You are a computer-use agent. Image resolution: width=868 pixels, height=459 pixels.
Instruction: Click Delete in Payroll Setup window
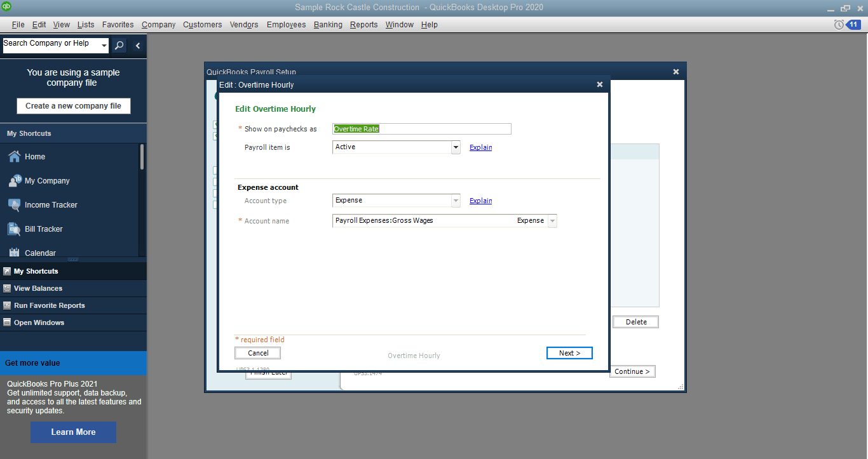point(636,322)
